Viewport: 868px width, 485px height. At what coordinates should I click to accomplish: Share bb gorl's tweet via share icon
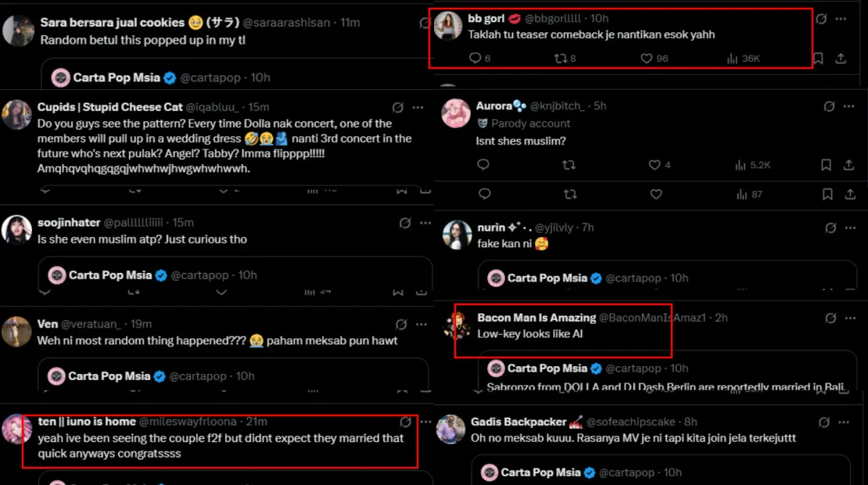[x=841, y=59]
